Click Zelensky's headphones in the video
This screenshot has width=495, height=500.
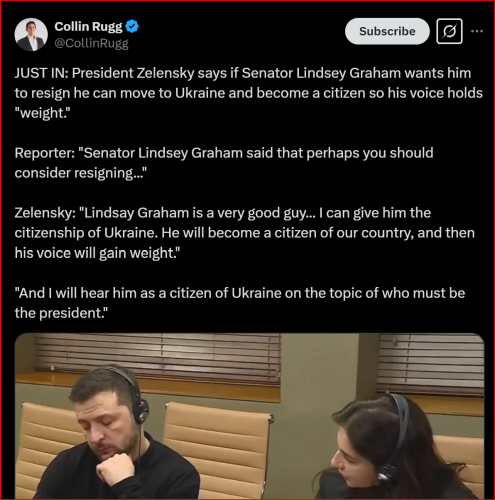(135, 397)
